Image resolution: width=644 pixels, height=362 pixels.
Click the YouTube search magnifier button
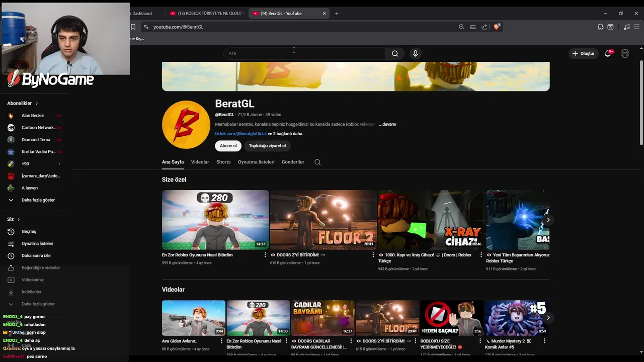click(395, 53)
